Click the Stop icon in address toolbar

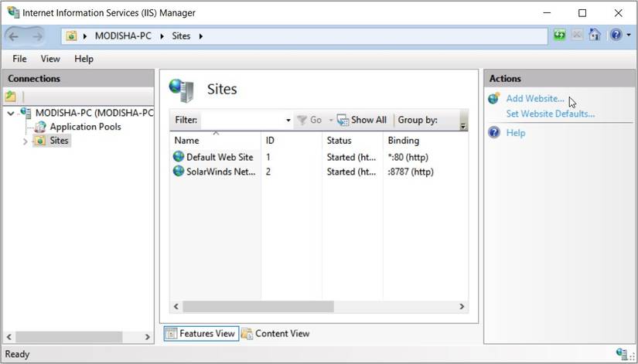click(x=577, y=36)
